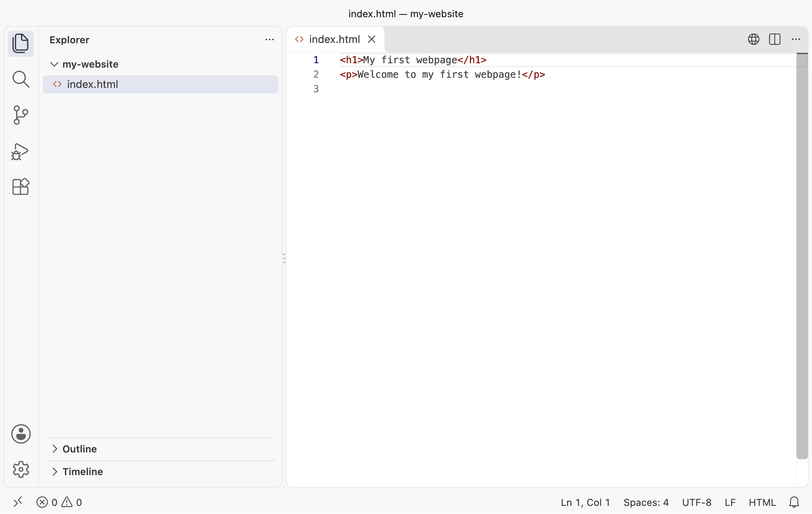The image size is (812, 514).
Task: Select encoding via UTF-8 status entry
Action: (697, 503)
